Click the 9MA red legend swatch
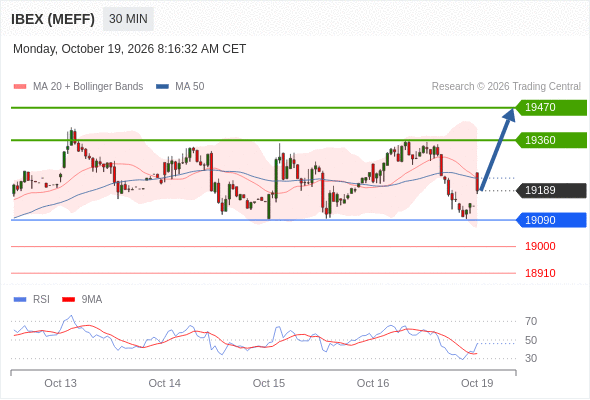This screenshot has height=400, width=590. (x=68, y=300)
